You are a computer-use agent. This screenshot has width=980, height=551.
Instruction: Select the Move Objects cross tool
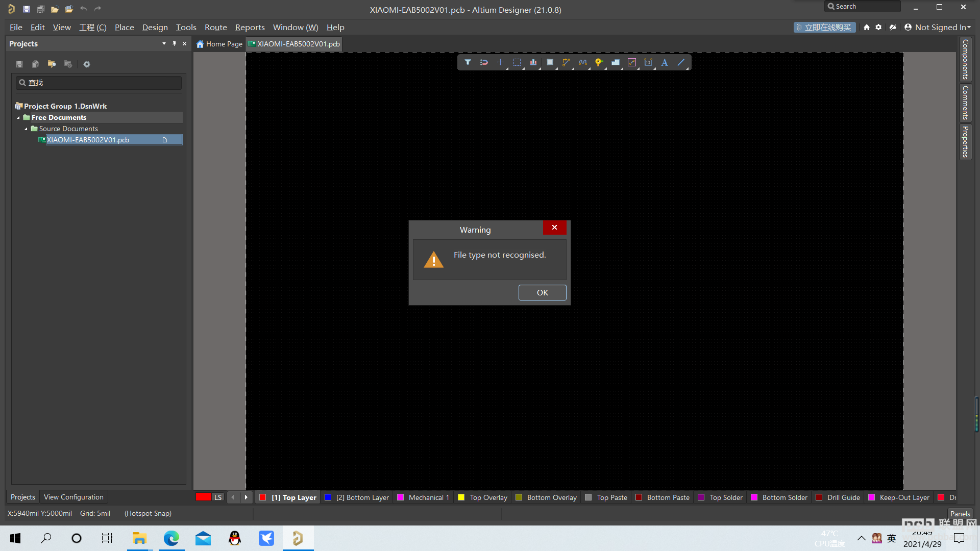tap(500, 62)
